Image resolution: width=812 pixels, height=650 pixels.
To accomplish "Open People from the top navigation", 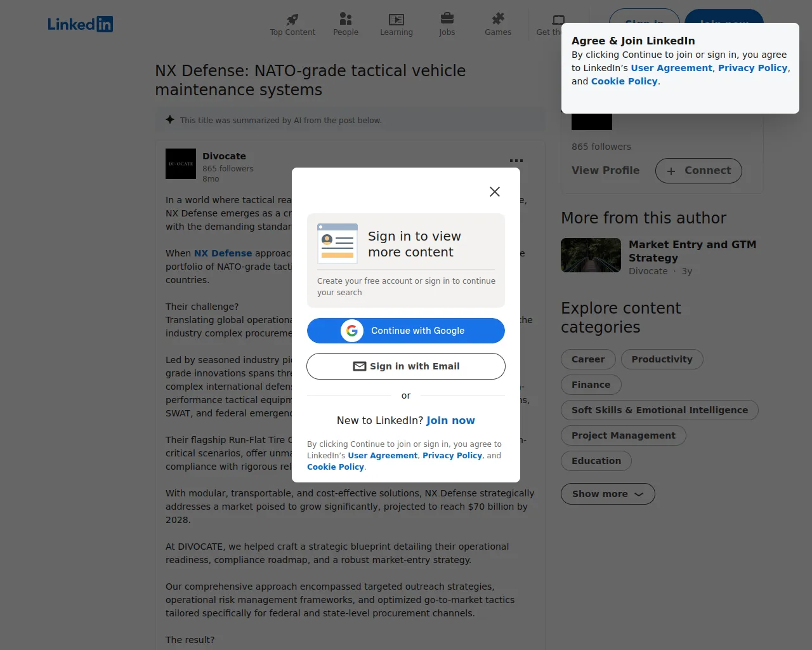I will pos(345,20).
